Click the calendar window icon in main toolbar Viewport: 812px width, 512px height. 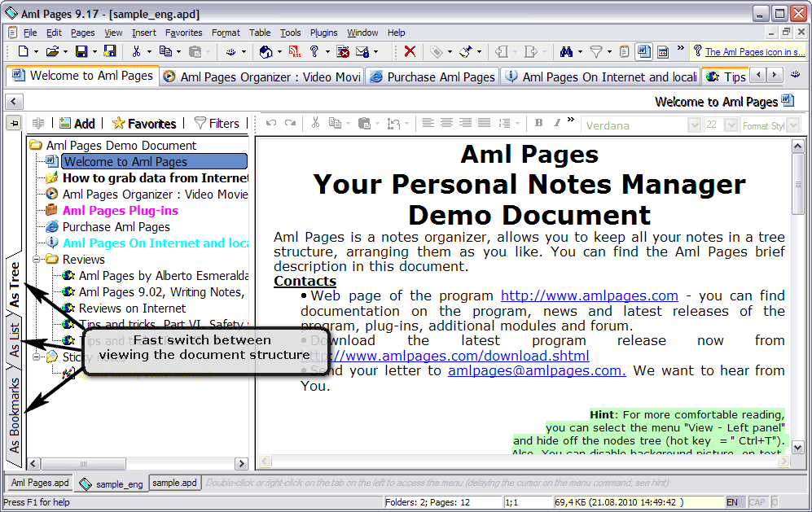[x=663, y=52]
